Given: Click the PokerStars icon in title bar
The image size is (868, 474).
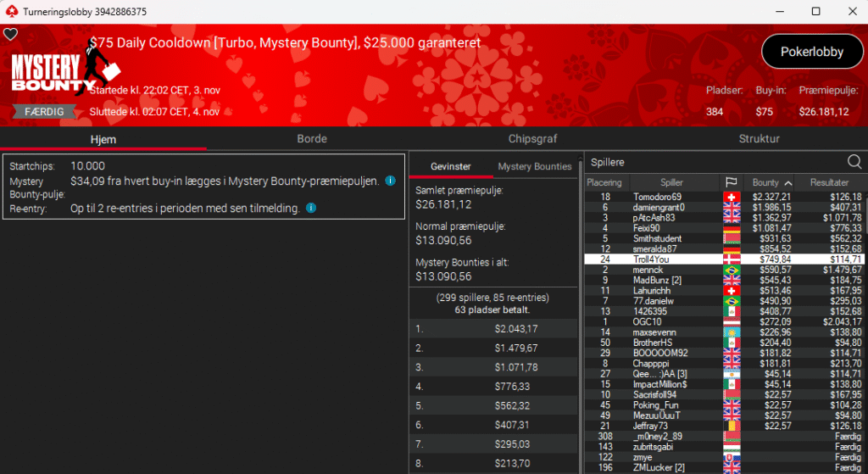Looking at the screenshot, I should pyautogui.click(x=10, y=12).
